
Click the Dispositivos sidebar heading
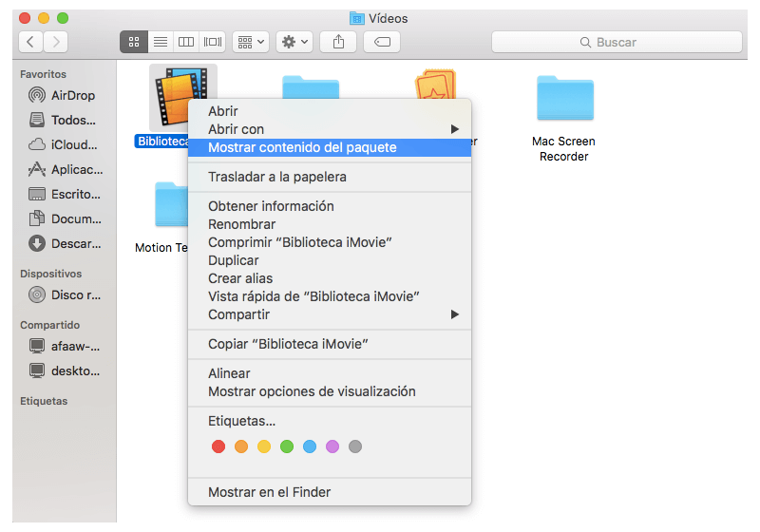pyautogui.click(x=51, y=274)
